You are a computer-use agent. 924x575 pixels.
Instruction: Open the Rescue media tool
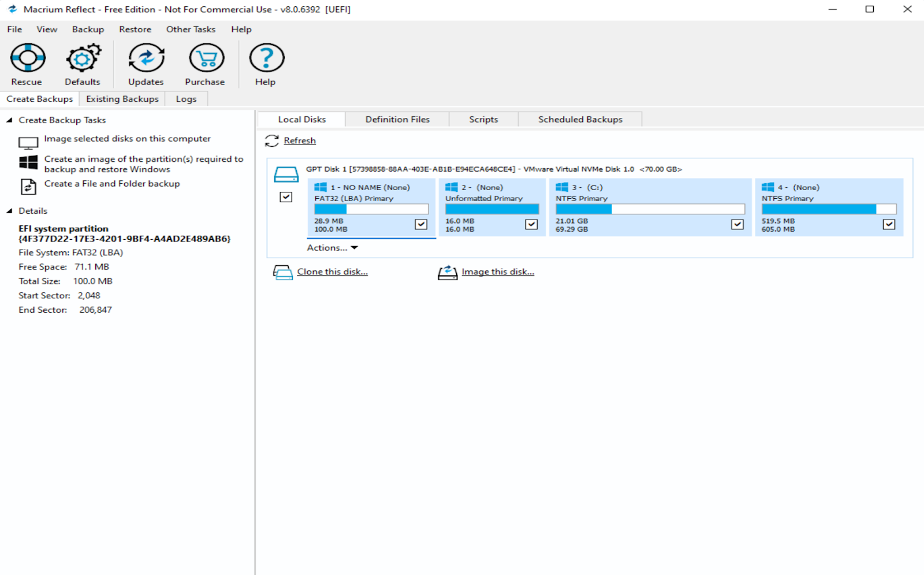click(27, 58)
